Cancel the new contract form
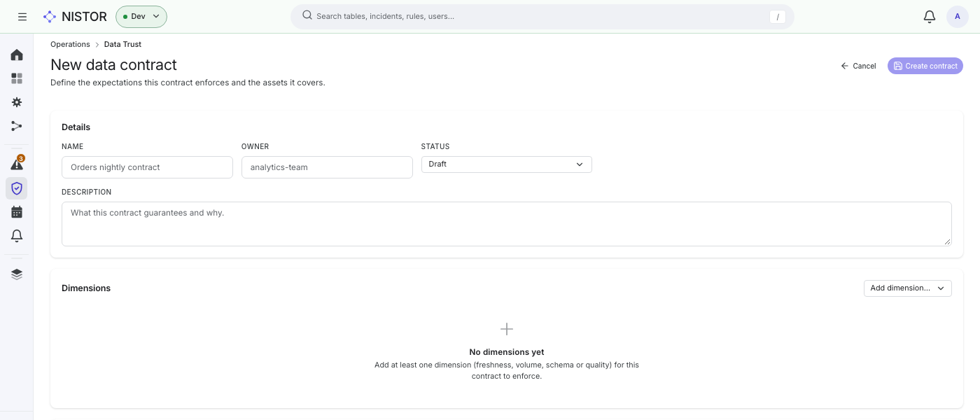980x420 pixels. click(x=859, y=66)
